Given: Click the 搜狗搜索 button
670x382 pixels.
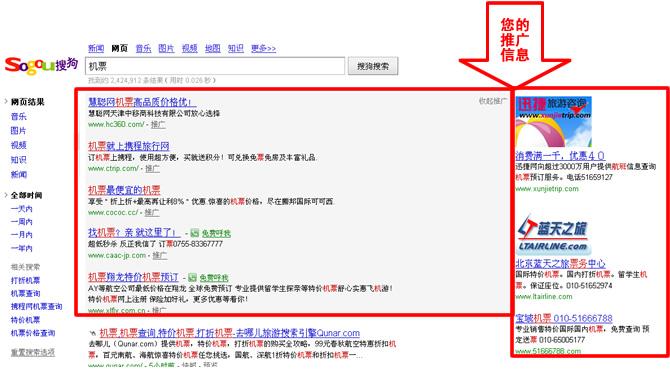Looking at the screenshot, I should click(x=373, y=66).
